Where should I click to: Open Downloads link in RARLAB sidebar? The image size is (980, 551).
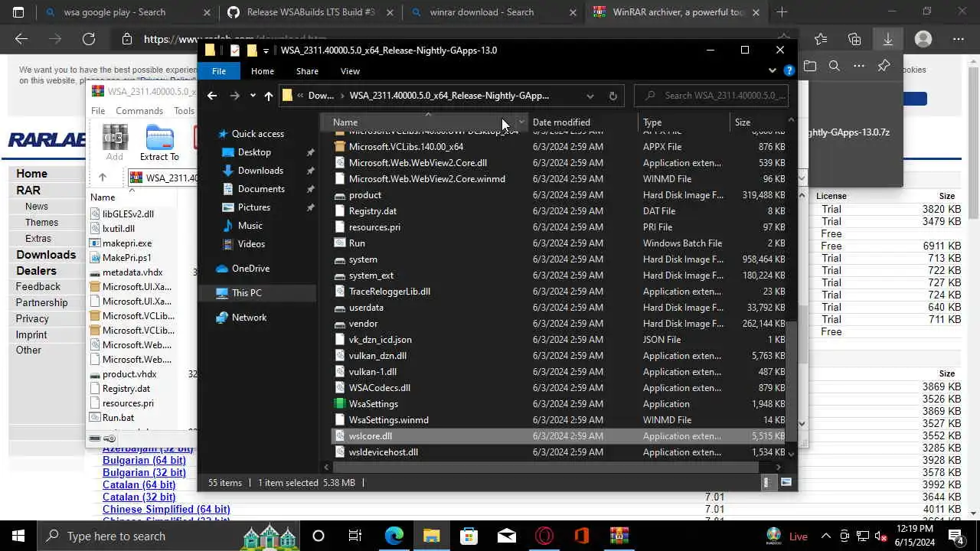(46, 255)
